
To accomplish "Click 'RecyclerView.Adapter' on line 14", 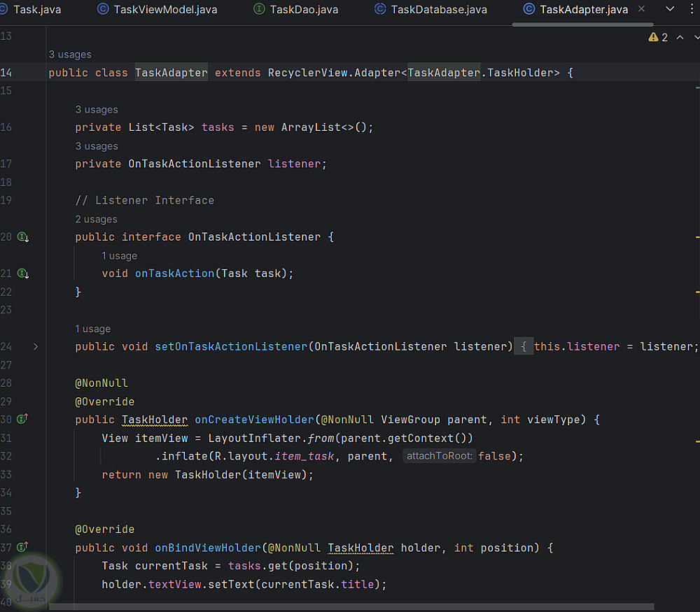I will pos(335,73).
